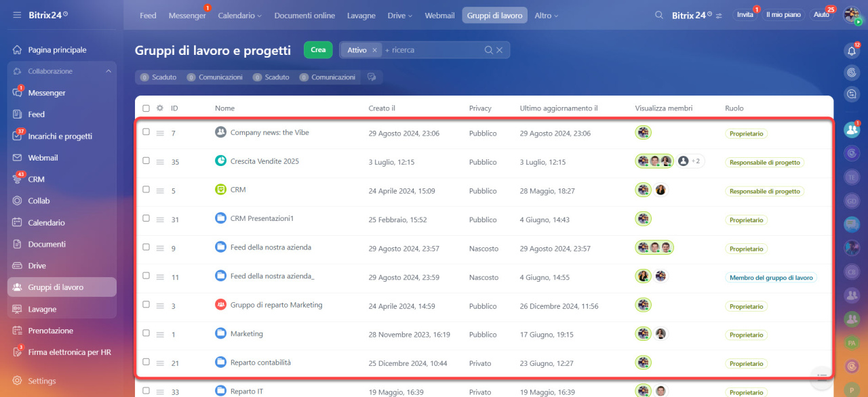Open the search magnifier in the top bar
This screenshot has width=868, height=397.
[x=659, y=15]
